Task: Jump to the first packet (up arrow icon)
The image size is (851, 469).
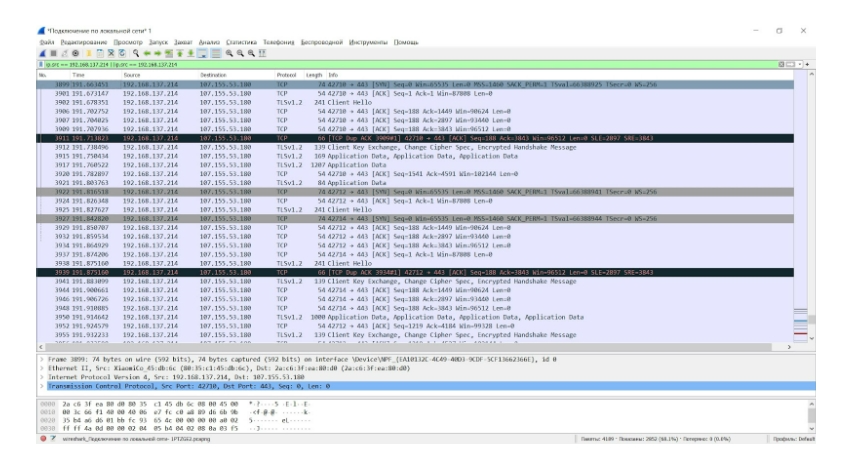Action: 180,53
